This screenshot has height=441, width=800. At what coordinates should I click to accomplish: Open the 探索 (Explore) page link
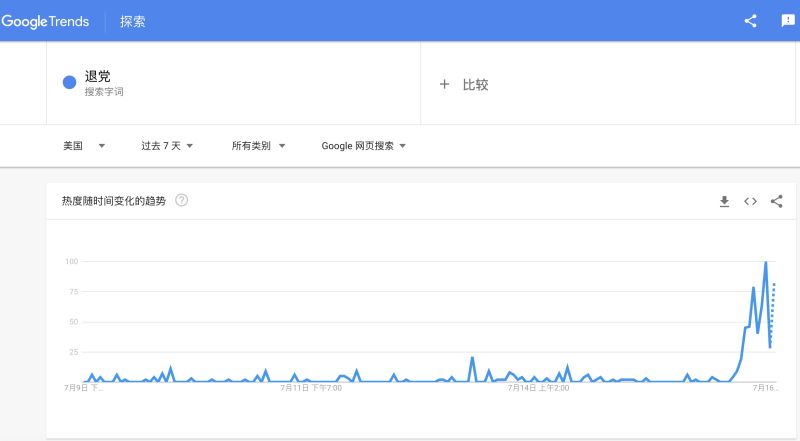(x=133, y=21)
